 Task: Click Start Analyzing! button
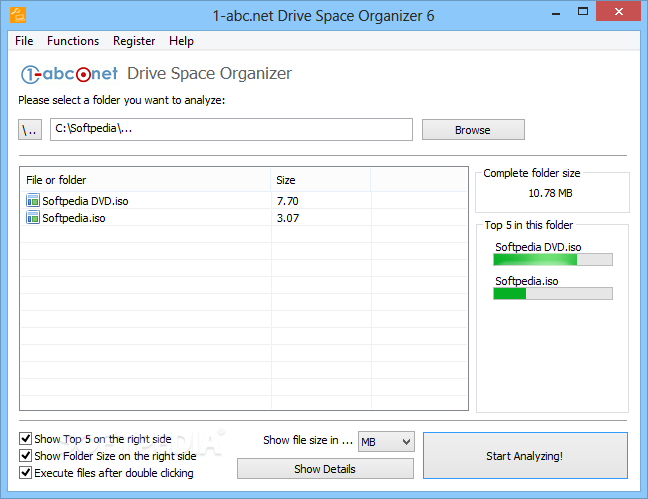click(525, 456)
